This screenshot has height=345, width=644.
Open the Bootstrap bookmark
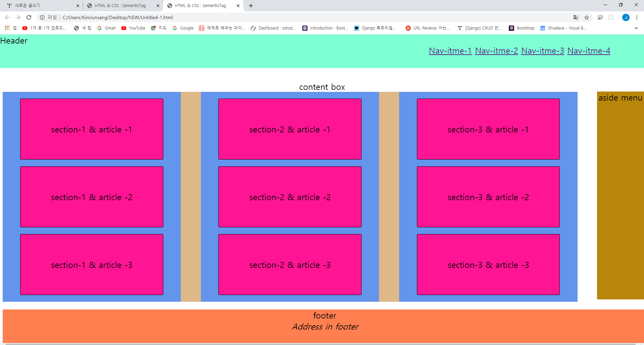[522, 28]
